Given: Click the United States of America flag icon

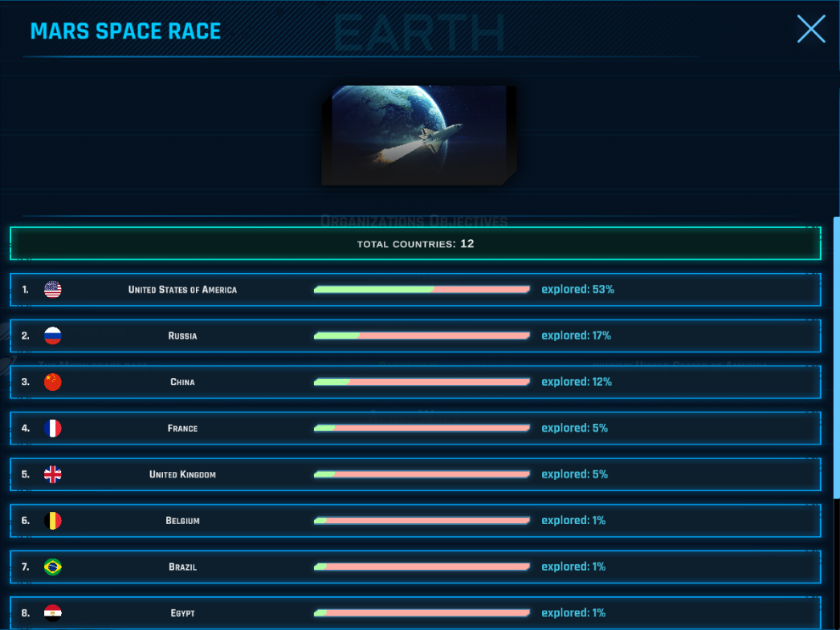Looking at the screenshot, I should (53, 290).
